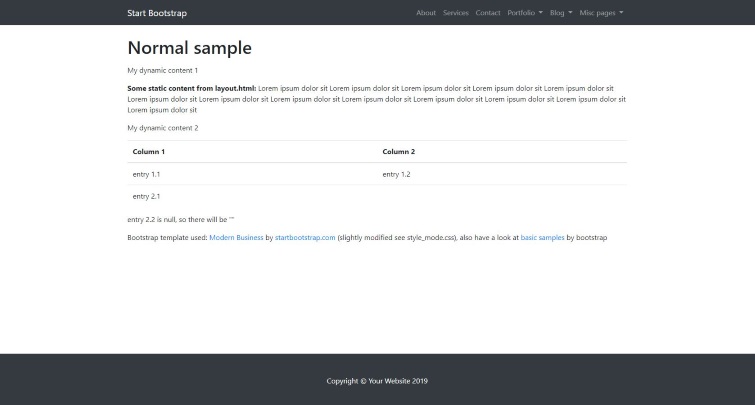This screenshot has width=755, height=405.
Task: Click the My dynamic content 2 text
Action: (163, 128)
